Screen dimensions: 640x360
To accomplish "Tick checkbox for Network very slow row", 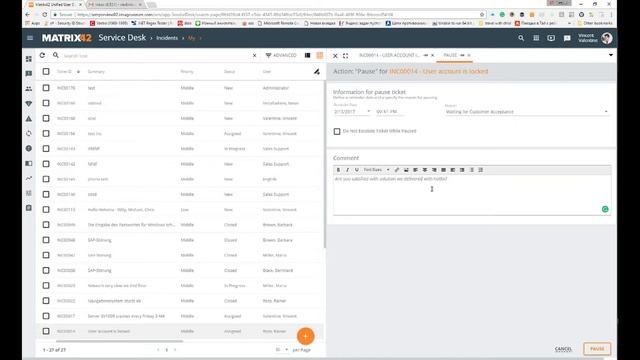I will point(46,286).
